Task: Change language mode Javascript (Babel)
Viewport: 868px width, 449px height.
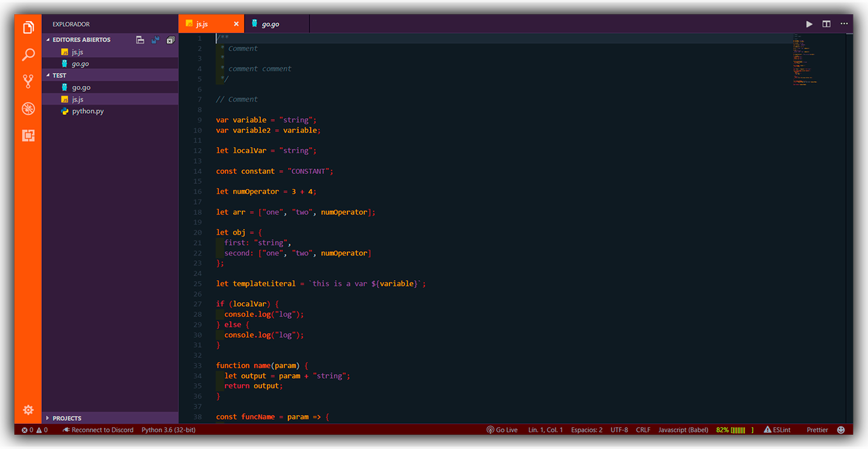Action: click(x=683, y=430)
